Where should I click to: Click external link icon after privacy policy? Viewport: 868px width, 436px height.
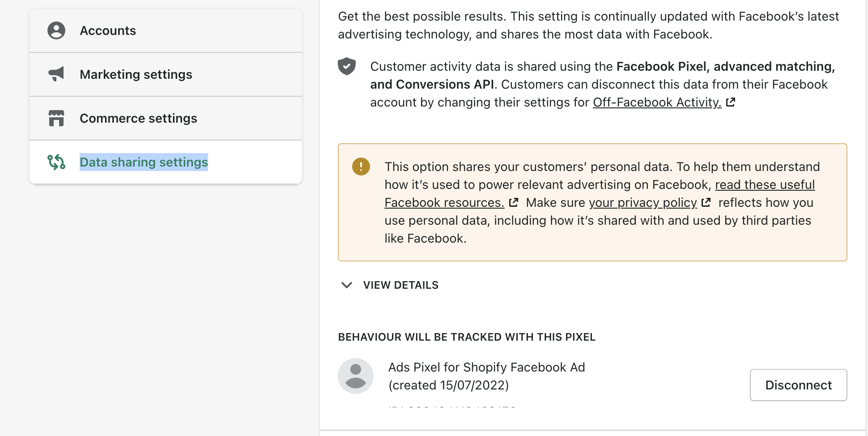point(706,202)
